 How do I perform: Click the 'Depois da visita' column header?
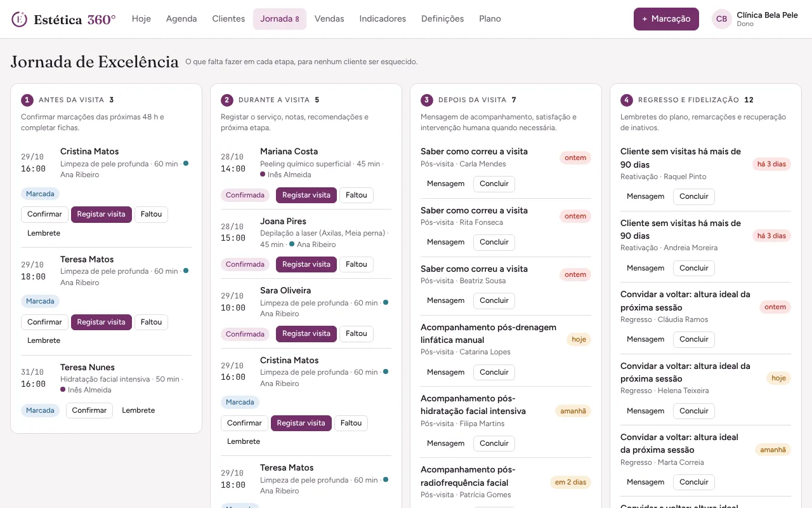(472, 100)
